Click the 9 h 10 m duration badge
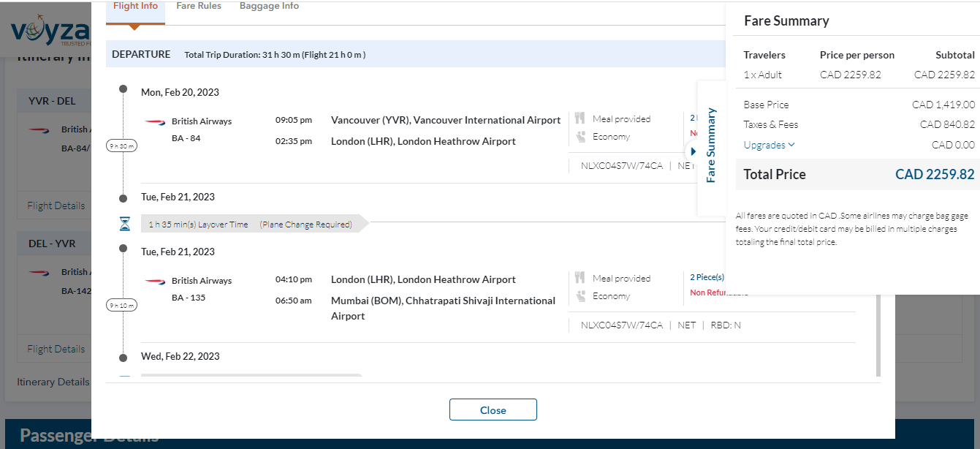Screen dimensions: 980x449 pos(123,305)
